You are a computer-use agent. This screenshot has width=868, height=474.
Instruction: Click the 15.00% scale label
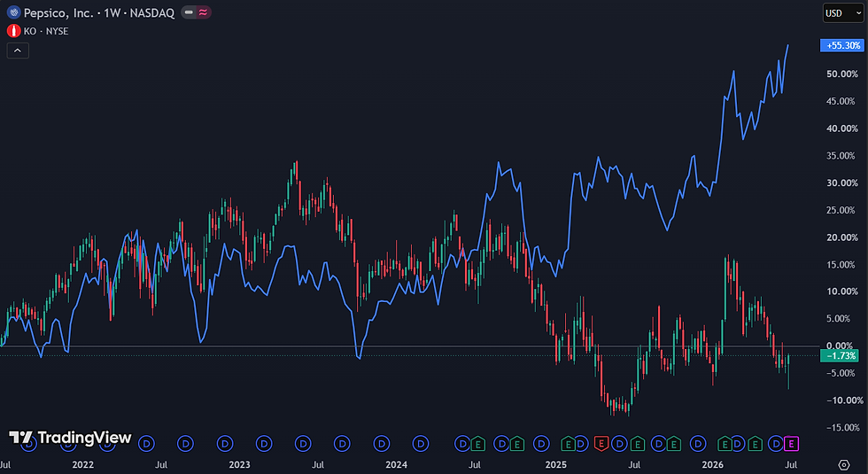(x=842, y=264)
